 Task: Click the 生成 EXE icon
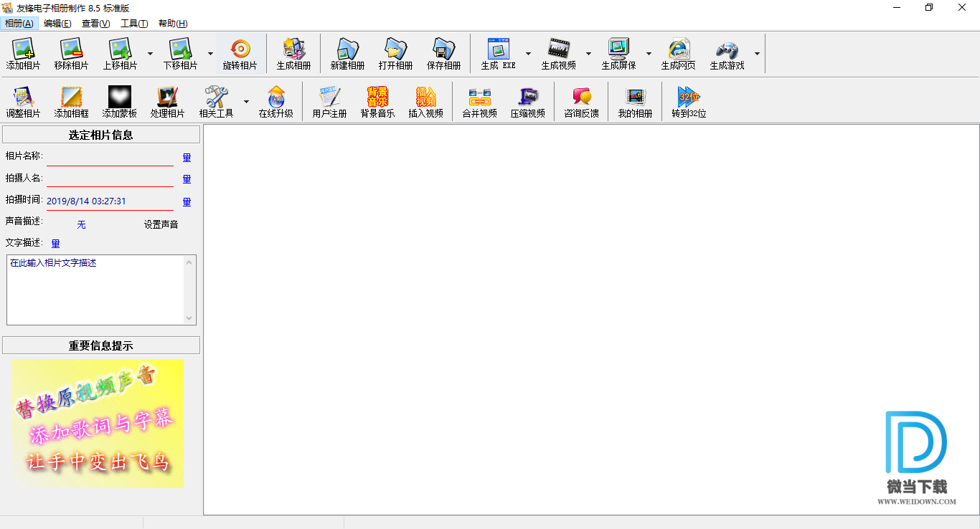click(x=498, y=54)
